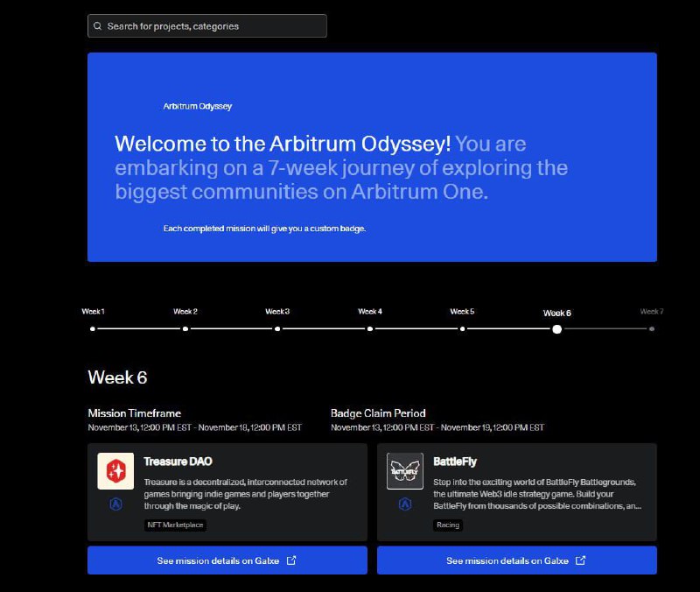Click the Arbitrum badge under Treasure DAO logo
This screenshot has width=700, height=592.
point(115,504)
